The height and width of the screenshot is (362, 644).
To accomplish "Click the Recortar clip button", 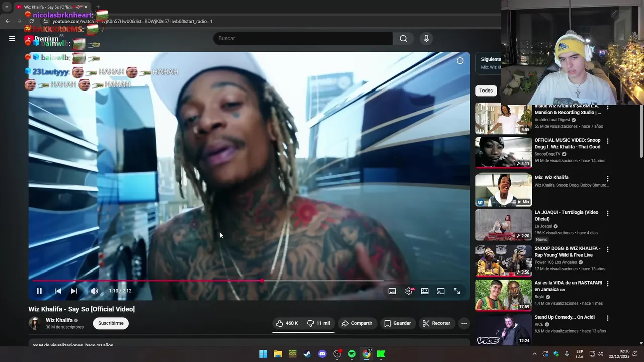I will (436, 323).
